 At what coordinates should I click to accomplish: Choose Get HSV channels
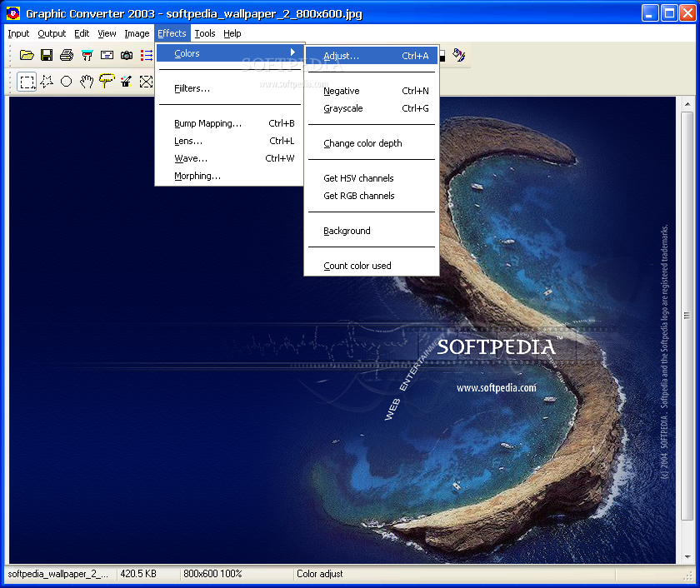[372, 178]
